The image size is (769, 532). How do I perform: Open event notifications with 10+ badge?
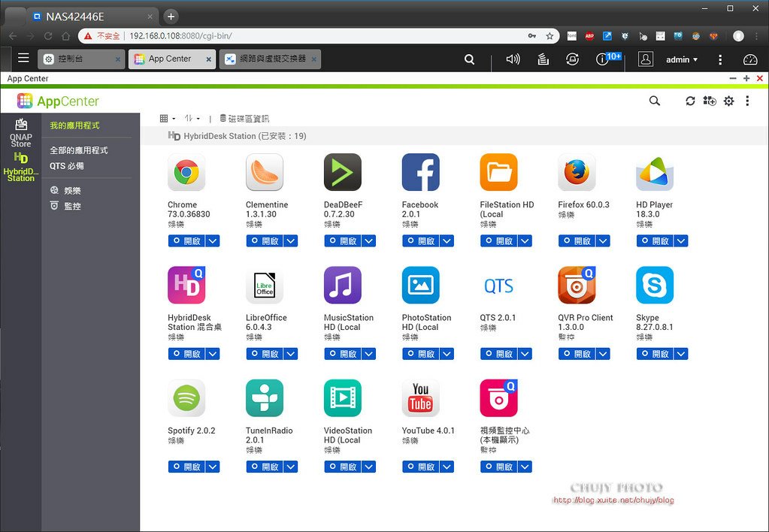click(607, 59)
